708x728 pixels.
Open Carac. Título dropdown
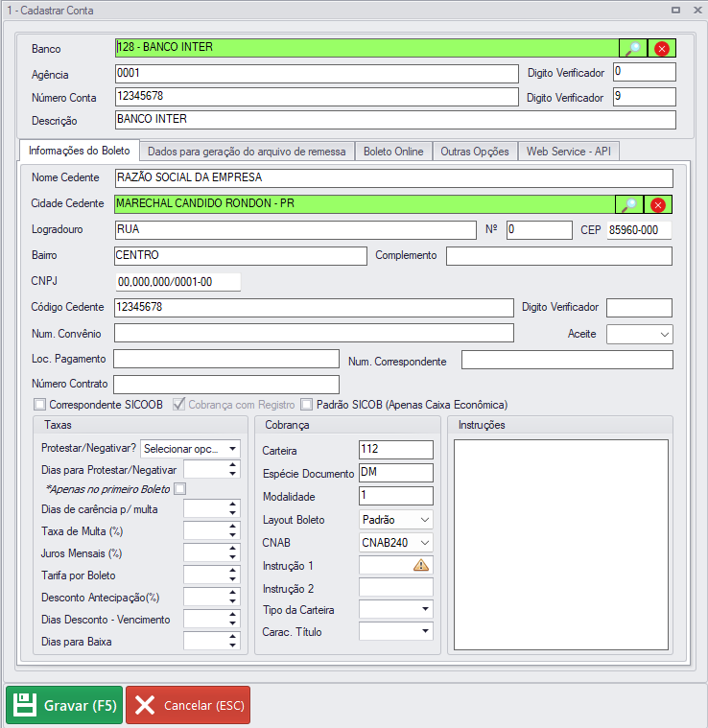coord(396,631)
